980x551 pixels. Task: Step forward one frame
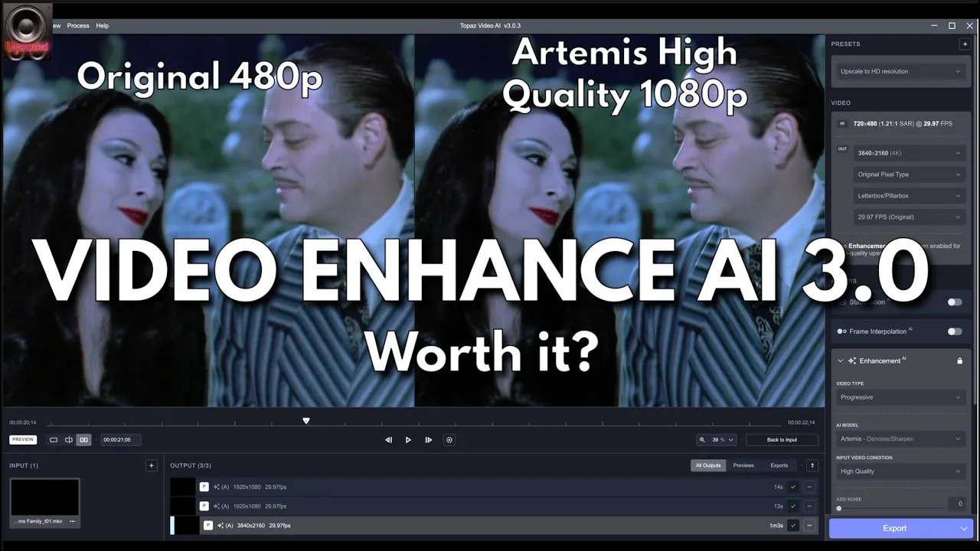pos(428,440)
